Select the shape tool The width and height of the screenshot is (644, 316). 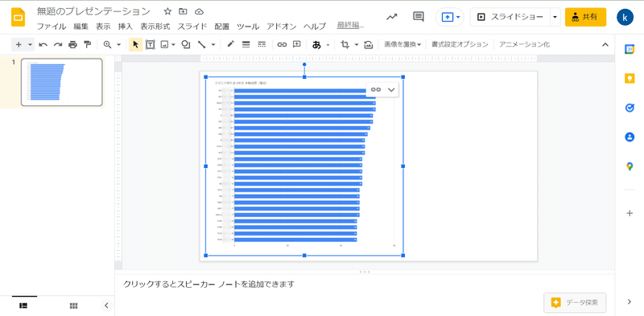tap(186, 45)
